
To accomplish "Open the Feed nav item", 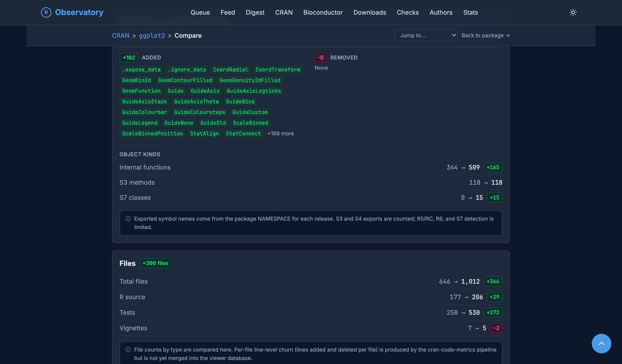I will tap(227, 12).
